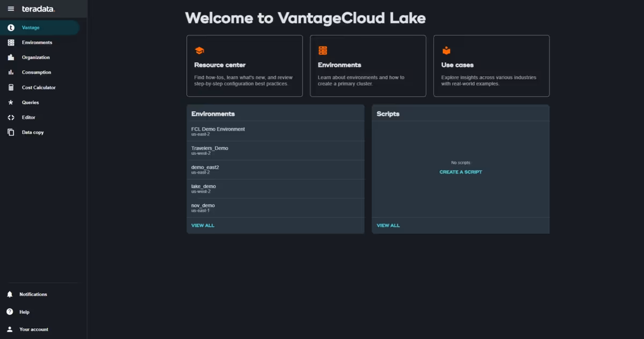Select the demo_east2 environment row
Viewport: 644px width, 339px height.
tap(276, 169)
